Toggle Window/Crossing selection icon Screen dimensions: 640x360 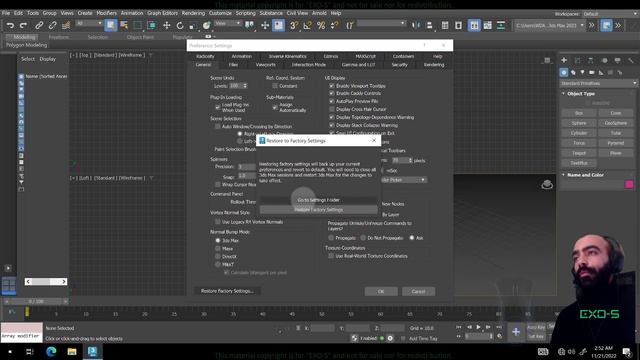pos(151,25)
